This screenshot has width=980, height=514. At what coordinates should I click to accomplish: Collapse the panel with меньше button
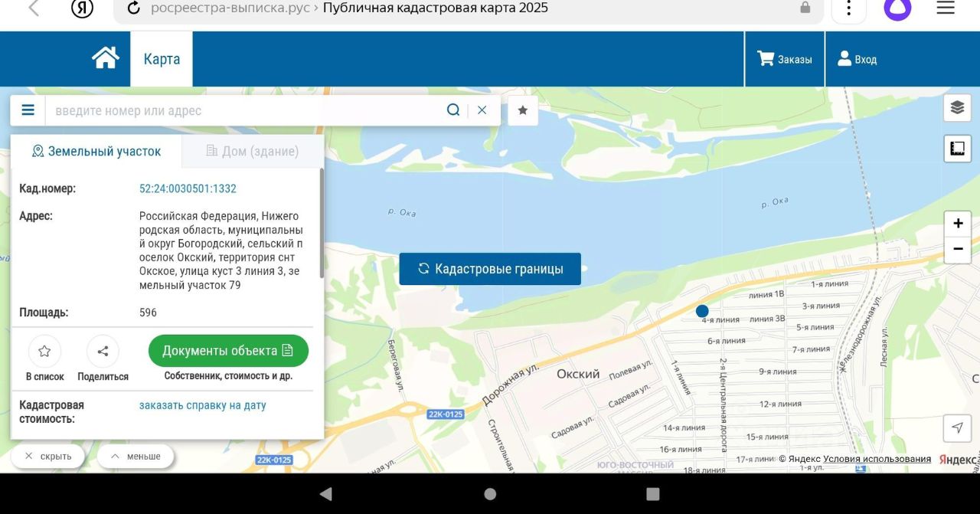point(136,457)
